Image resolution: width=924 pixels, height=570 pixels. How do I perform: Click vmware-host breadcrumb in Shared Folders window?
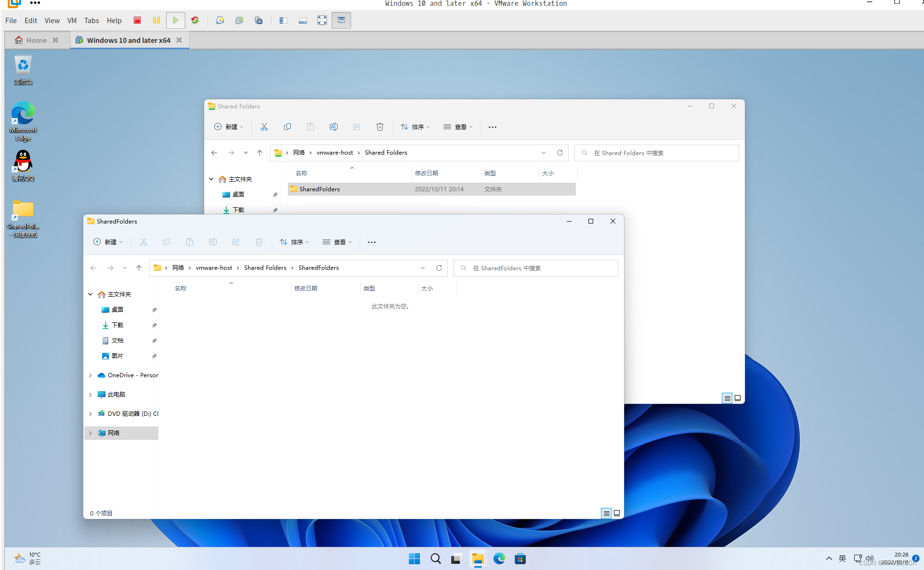[335, 153]
